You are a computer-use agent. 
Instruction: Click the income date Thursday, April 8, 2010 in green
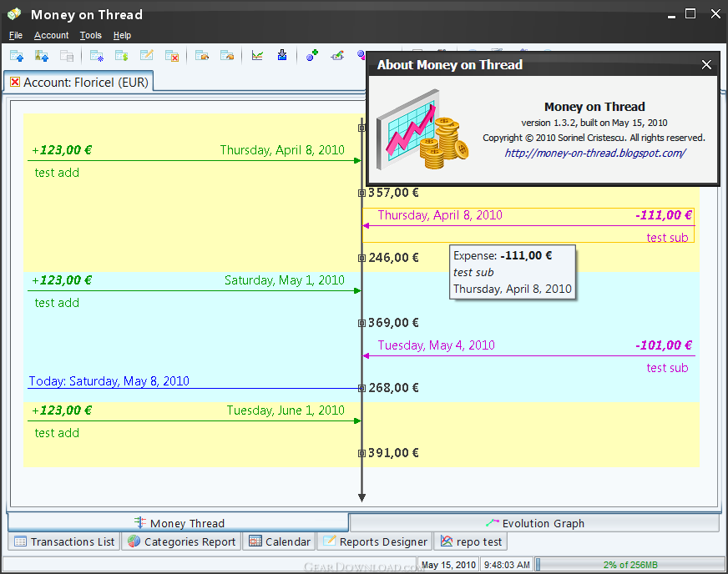pos(282,150)
